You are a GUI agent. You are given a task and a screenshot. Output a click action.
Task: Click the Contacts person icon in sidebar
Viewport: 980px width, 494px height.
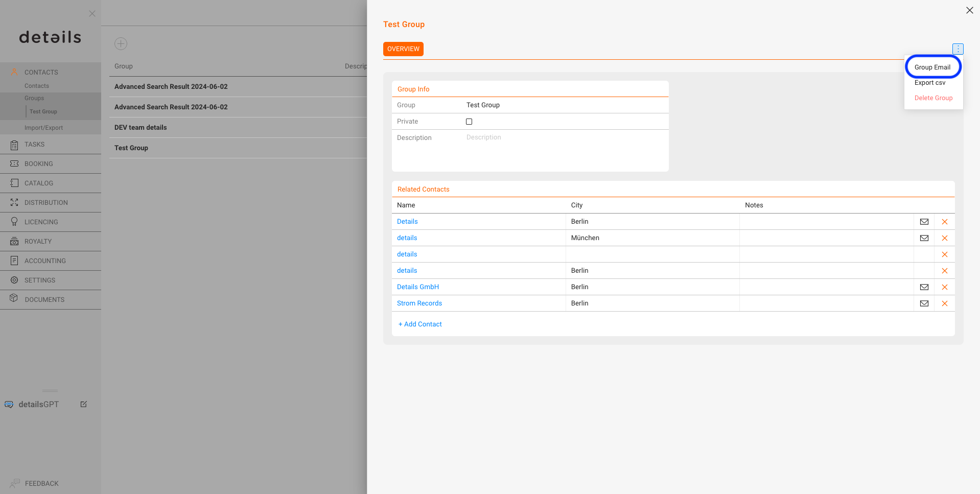[x=14, y=72]
